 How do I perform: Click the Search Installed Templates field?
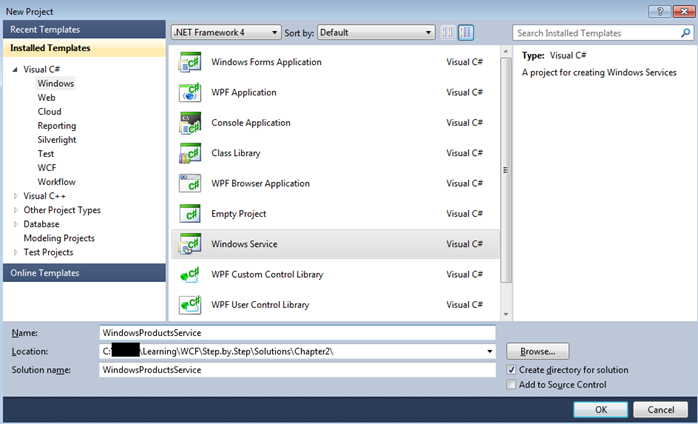(x=596, y=33)
